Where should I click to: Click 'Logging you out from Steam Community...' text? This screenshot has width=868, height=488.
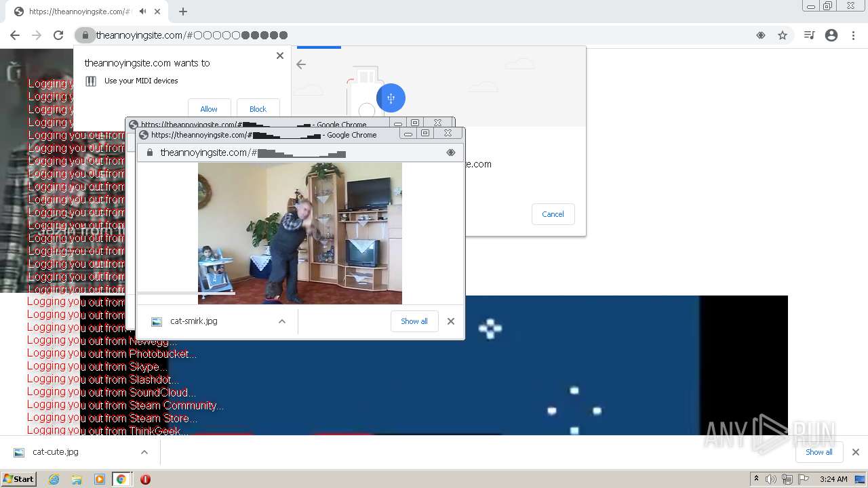[x=125, y=405]
